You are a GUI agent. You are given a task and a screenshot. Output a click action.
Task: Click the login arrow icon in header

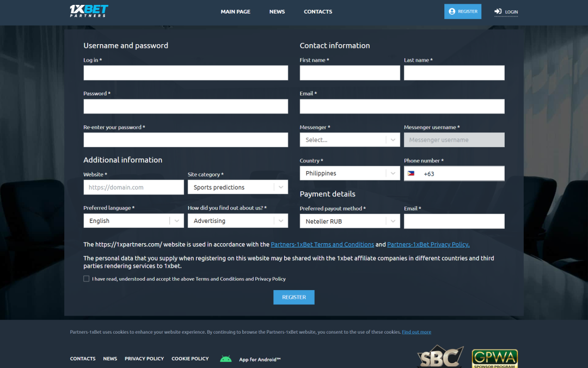pos(498,11)
